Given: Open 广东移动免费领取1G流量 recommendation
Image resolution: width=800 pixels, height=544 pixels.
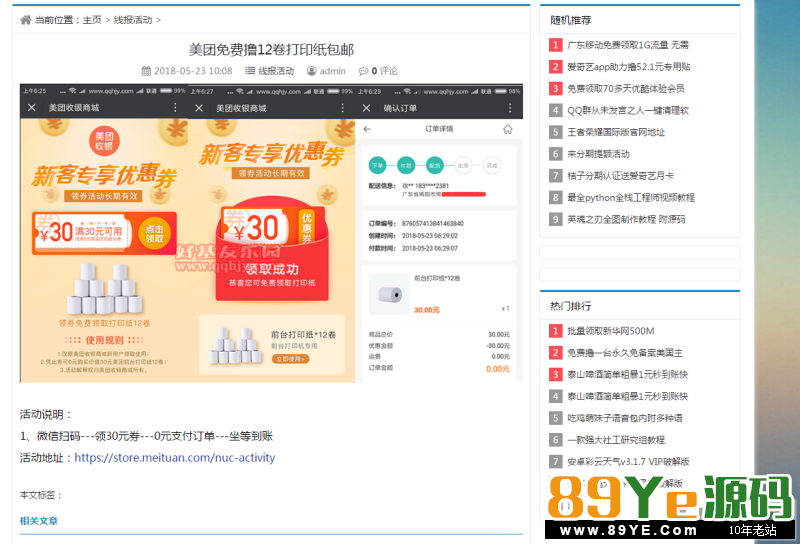Looking at the screenshot, I should click(628, 45).
